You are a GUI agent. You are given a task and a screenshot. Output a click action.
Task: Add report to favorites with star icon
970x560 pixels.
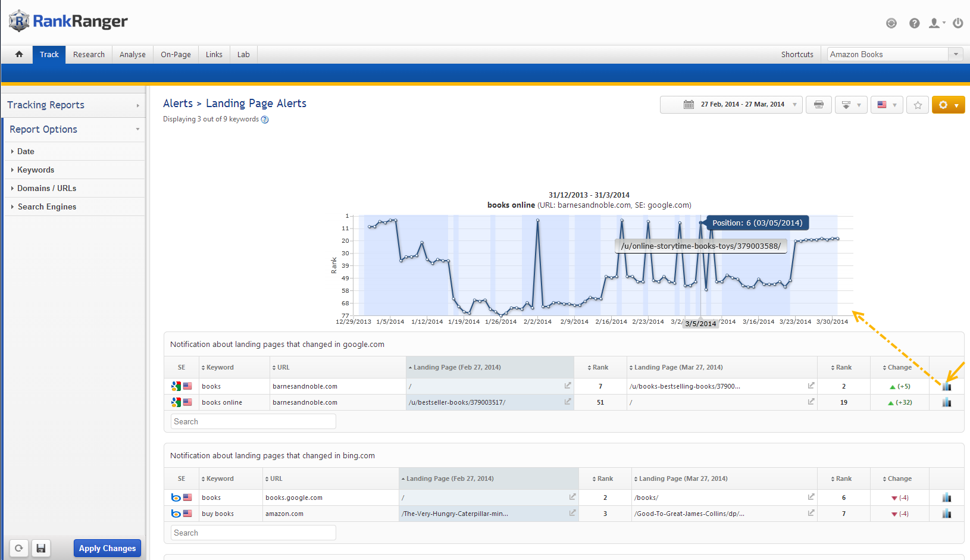click(x=918, y=105)
